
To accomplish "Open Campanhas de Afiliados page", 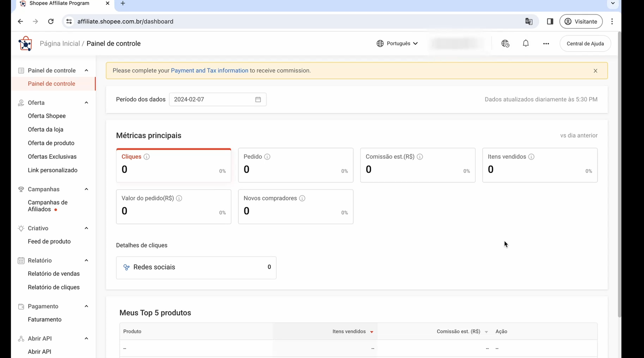I will click(47, 206).
